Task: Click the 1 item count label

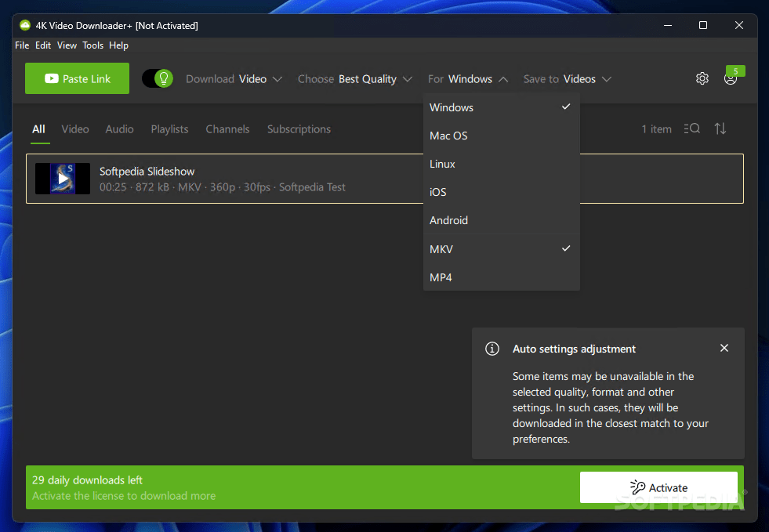Action: coord(656,129)
